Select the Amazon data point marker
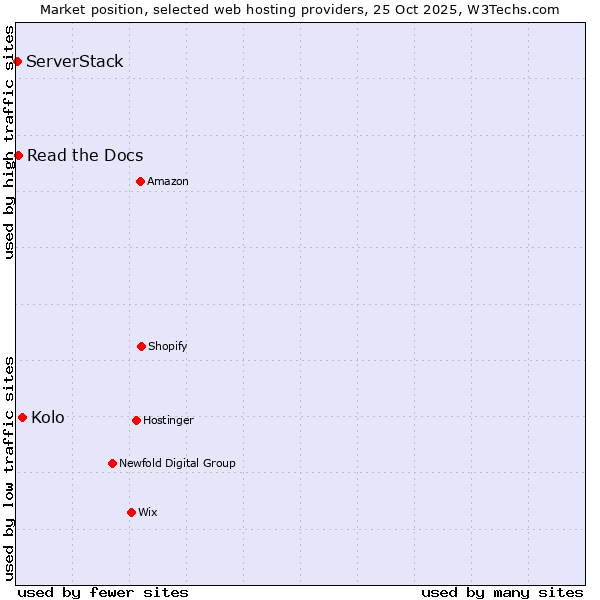This screenshot has height=600, width=600. point(140,181)
